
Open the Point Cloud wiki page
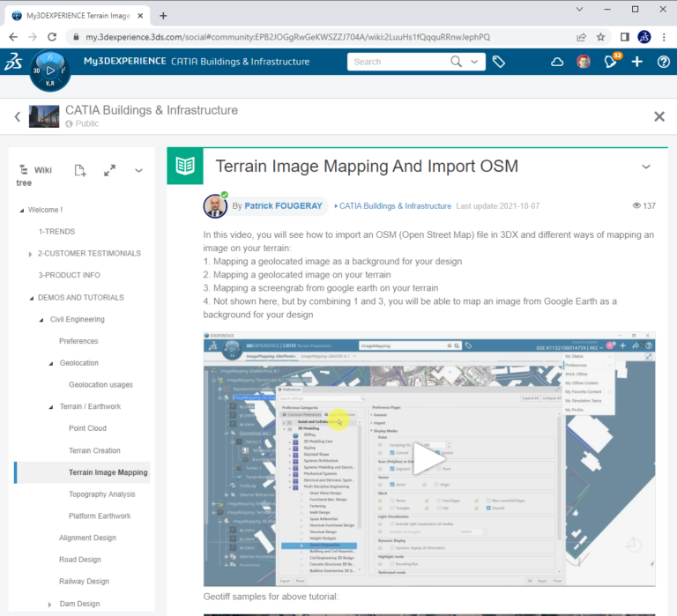pos(87,428)
